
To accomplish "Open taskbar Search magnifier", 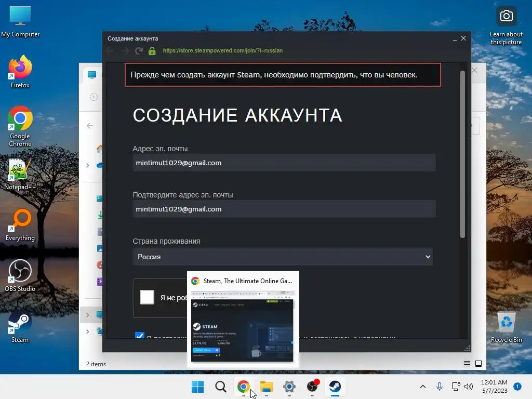I will pos(220,386).
